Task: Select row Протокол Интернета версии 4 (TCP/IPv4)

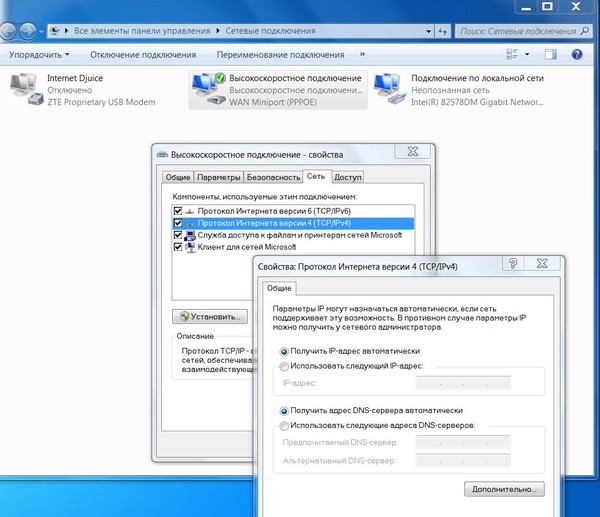Action: 293,223
